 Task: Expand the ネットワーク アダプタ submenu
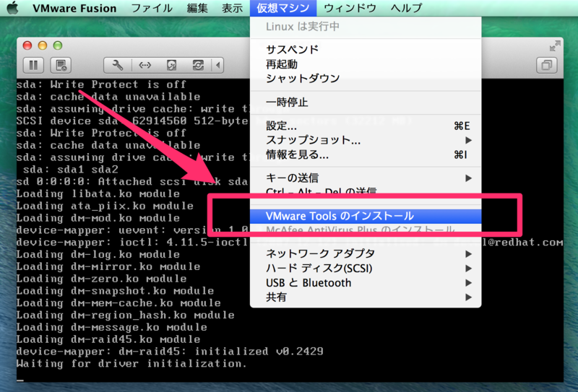tap(366, 254)
